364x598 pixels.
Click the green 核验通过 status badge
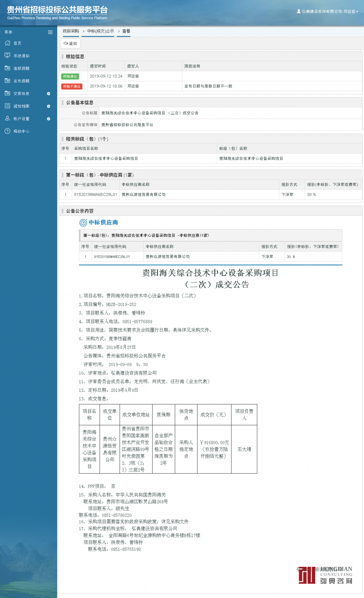coord(70,76)
